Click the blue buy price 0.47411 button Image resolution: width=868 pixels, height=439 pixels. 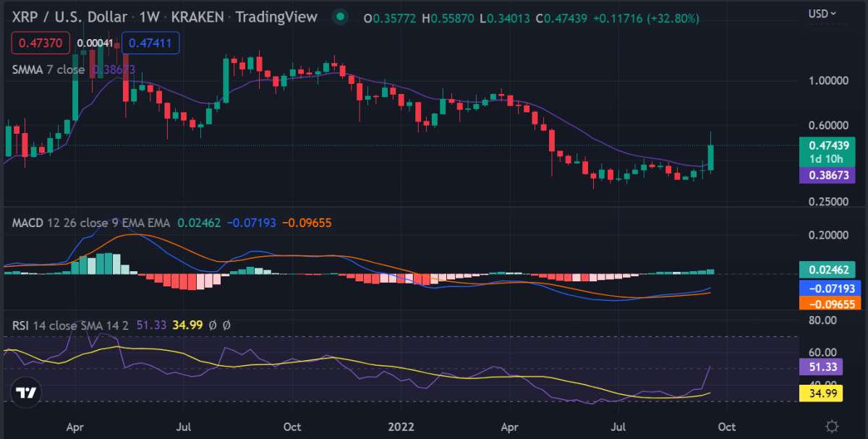point(150,43)
